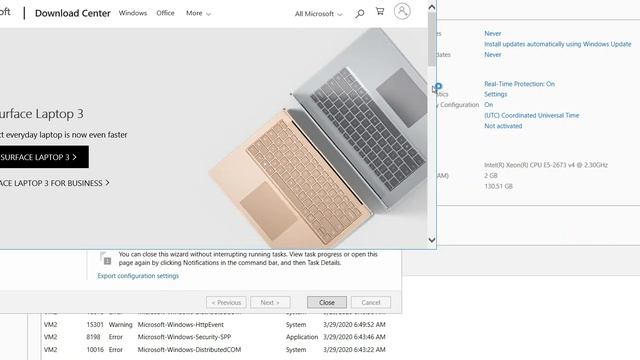Open (UTC) Coordinated Universal Time link
The image size is (640, 360).
click(x=531, y=116)
